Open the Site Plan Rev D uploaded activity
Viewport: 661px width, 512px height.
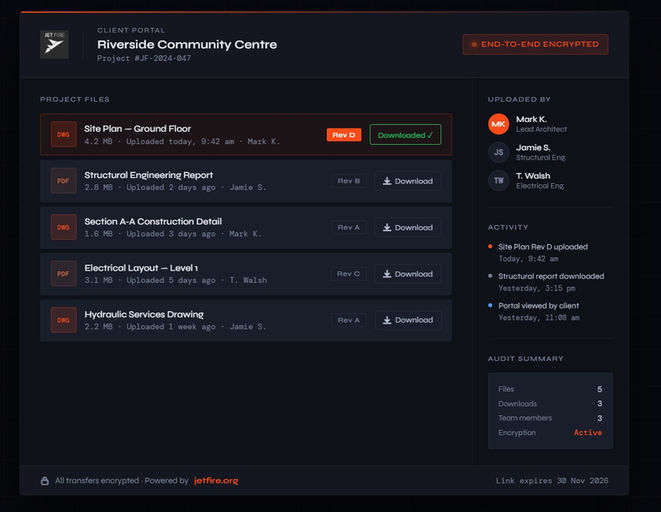543,247
